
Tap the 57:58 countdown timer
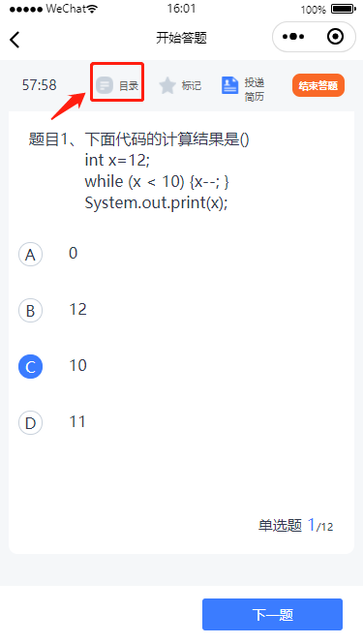[x=39, y=85]
